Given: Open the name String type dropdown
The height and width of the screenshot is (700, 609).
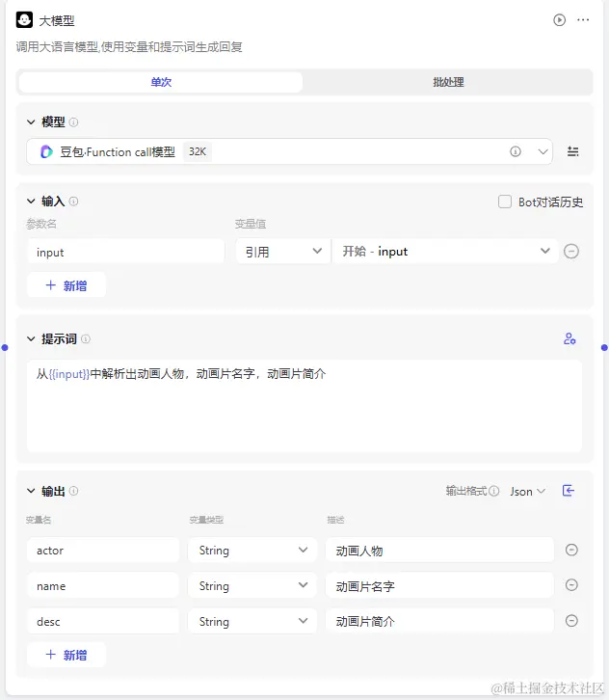Looking at the screenshot, I should coord(252,585).
